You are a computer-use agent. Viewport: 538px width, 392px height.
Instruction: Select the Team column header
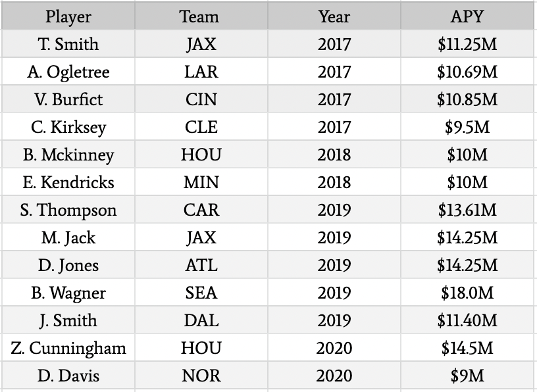pos(201,16)
